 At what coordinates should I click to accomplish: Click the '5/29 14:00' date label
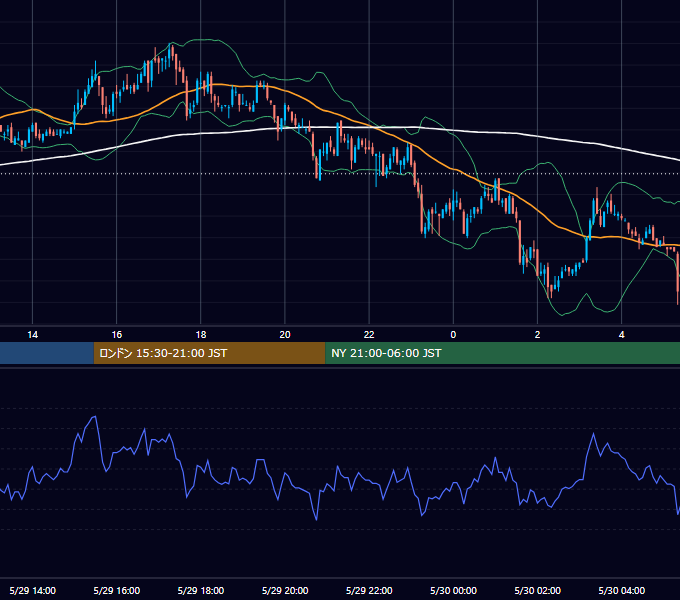pos(33,590)
